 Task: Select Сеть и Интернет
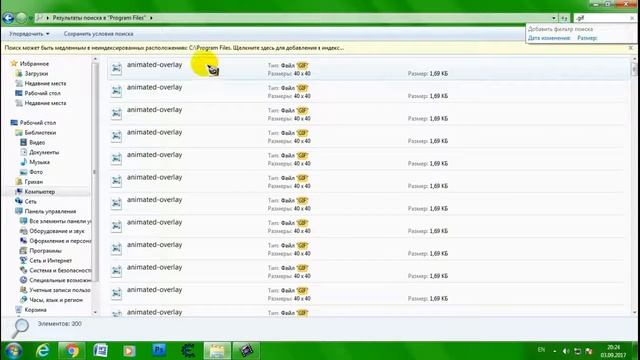coord(51,260)
